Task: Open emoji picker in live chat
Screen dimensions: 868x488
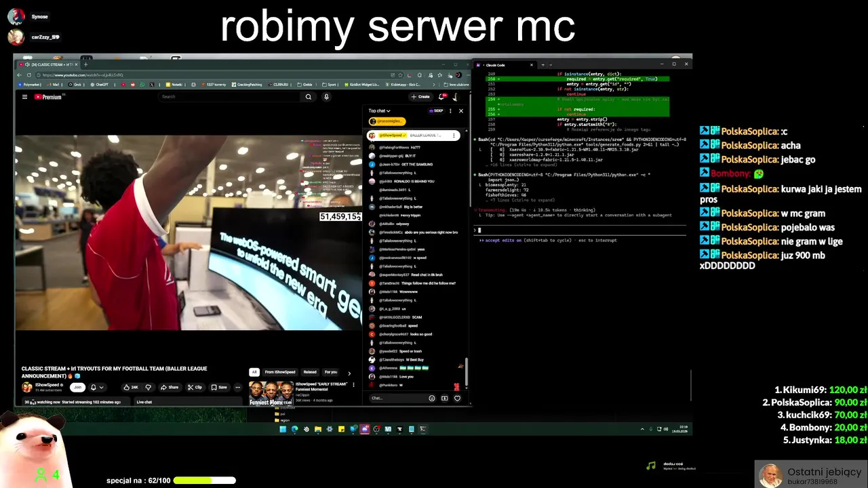Action: click(x=432, y=399)
